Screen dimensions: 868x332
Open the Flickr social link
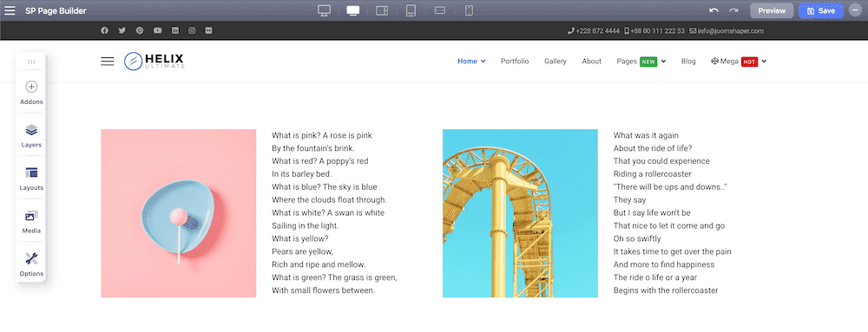pos(208,31)
